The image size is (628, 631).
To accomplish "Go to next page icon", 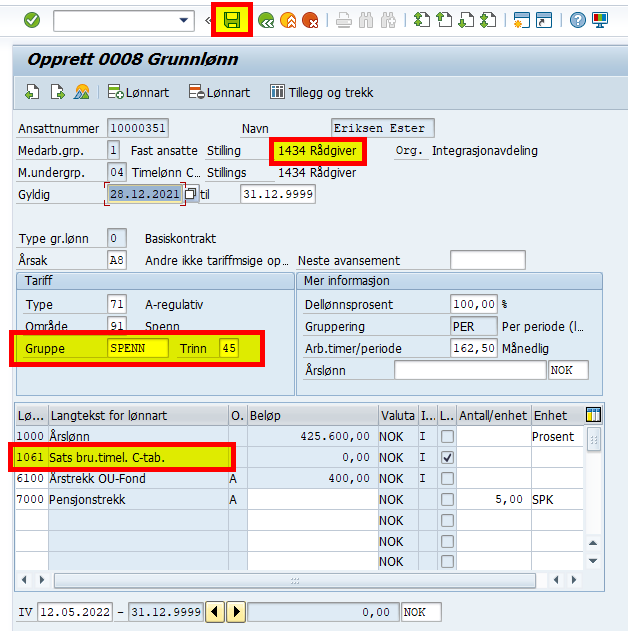I will pyautogui.click(x=466, y=20).
